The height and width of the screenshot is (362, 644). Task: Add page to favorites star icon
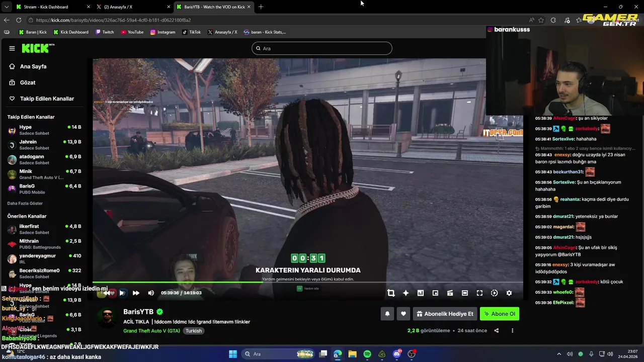[x=541, y=20]
